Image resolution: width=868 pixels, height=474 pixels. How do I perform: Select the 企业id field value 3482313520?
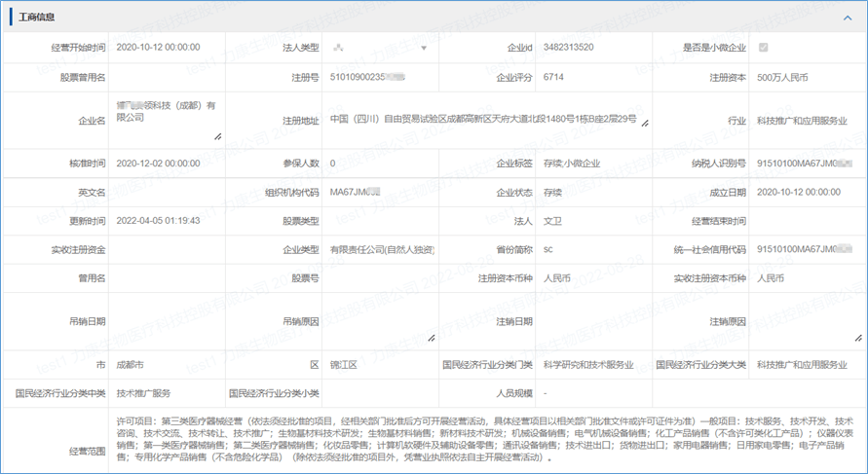[x=569, y=47]
